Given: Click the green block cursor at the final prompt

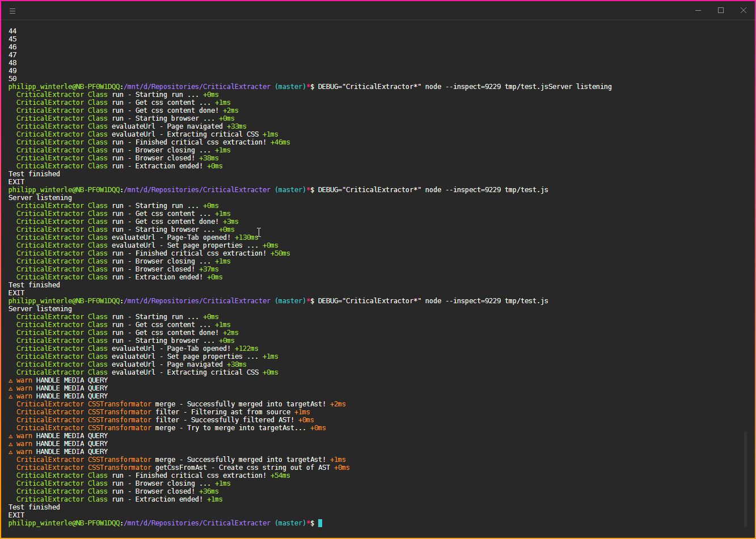Looking at the screenshot, I should pyautogui.click(x=320, y=523).
